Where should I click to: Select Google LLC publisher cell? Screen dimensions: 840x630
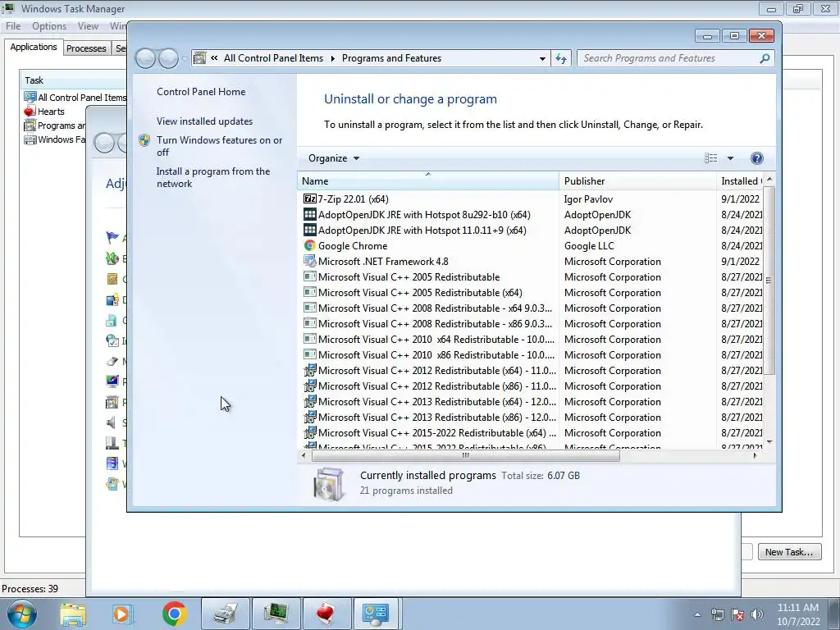589,245
